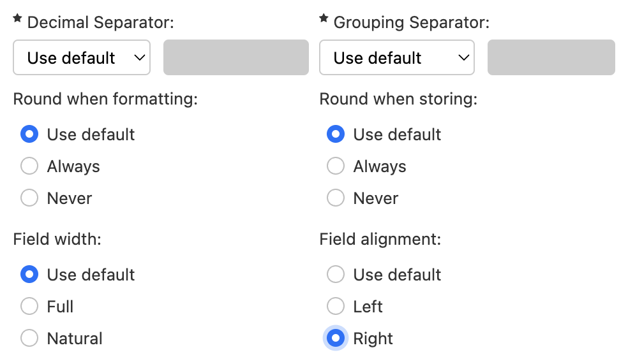Image resolution: width=628 pixels, height=364 pixels.
Task: Open the Decimal Separator dropdown
Action: coord(82,58)
